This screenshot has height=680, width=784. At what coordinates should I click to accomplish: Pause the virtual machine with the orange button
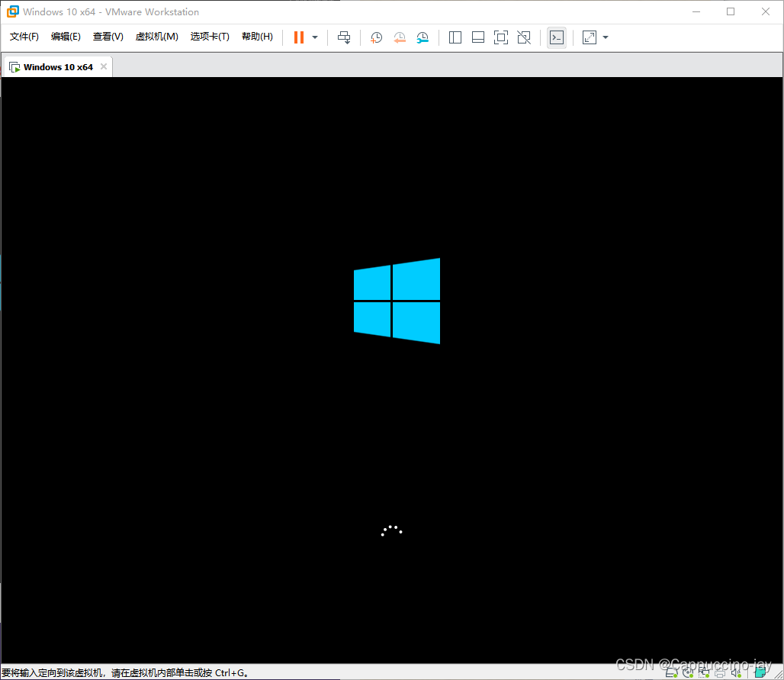[x=298, y=37]
